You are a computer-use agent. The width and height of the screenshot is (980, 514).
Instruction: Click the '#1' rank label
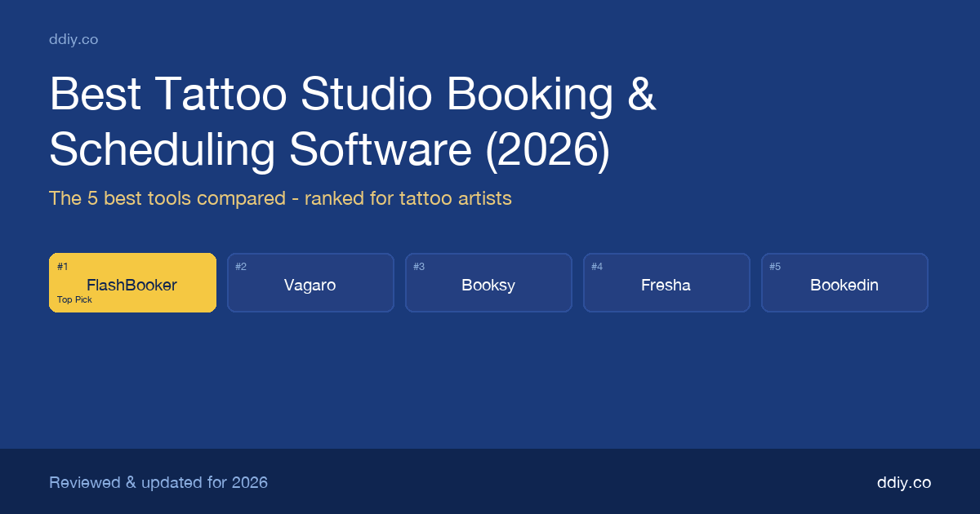(x=63, y=267)
